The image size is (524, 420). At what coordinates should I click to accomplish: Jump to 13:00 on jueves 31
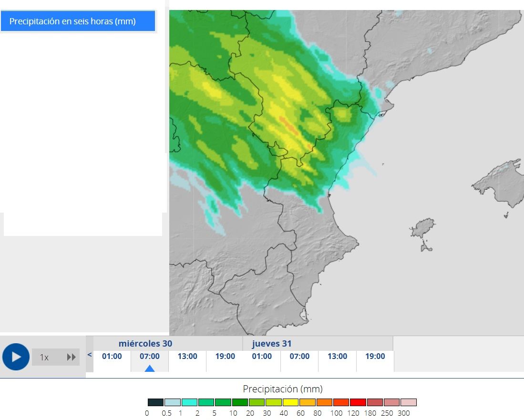(337, 357)
